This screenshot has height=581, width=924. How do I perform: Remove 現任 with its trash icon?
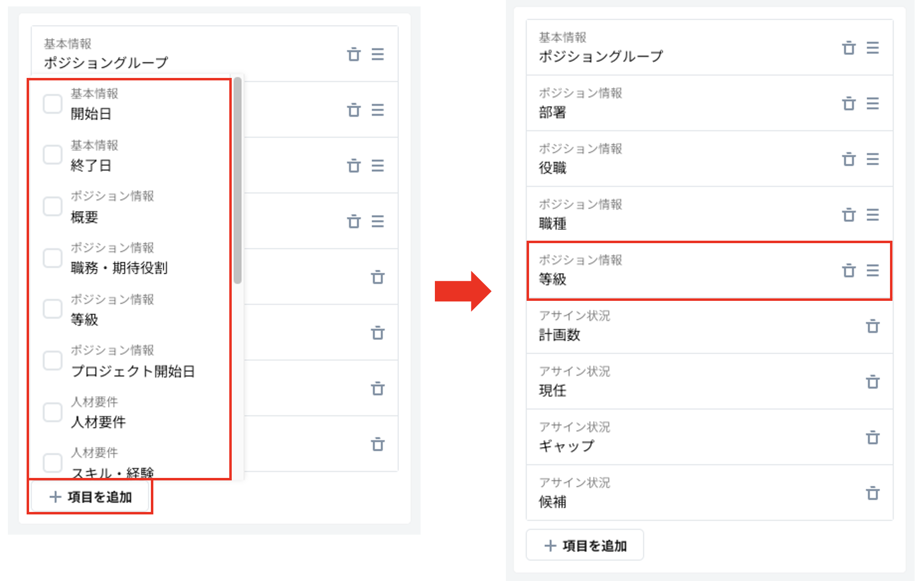click(x=872, y=382)
